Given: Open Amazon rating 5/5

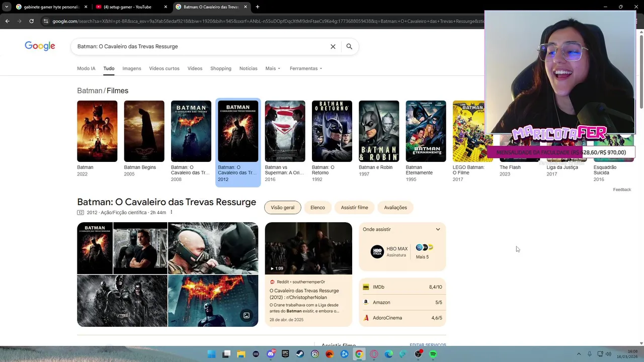Looking at the screenshot, I should (x=403, y=302).
